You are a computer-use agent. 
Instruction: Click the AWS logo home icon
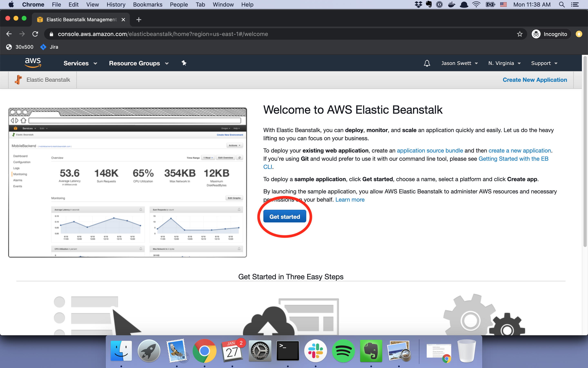click(33, 63)
